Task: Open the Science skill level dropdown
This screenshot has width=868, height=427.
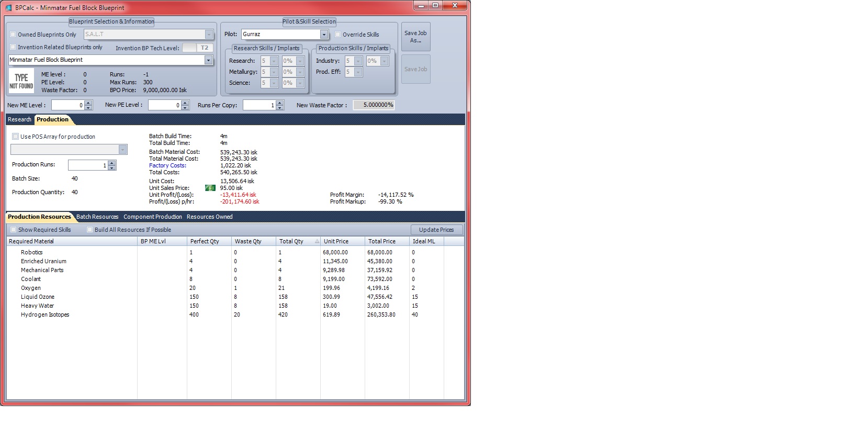Action: [274, 83]
